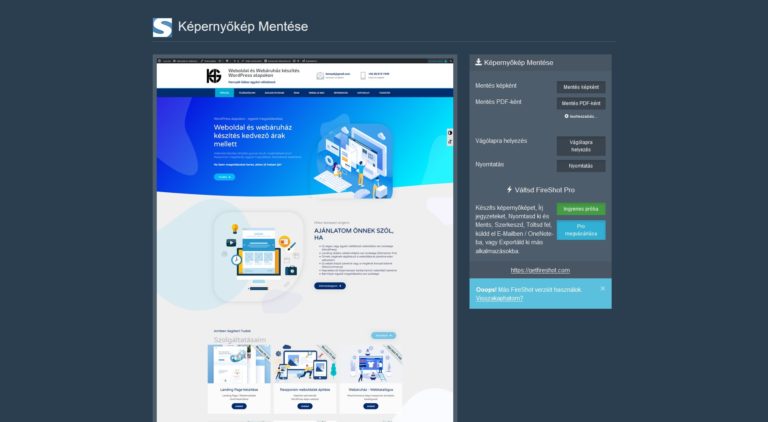
Task: Toggle the contrast icon on the preview's right edge
Action: click(x=450, y=133)
